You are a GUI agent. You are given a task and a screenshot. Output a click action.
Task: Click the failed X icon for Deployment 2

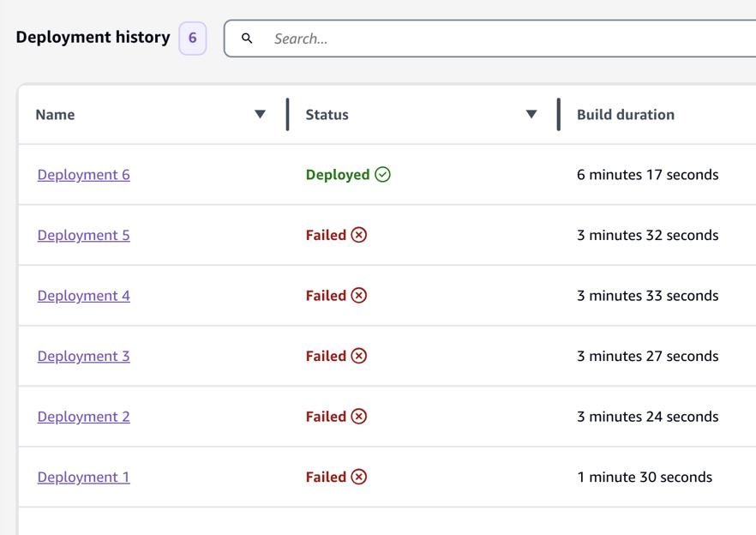point(358,416)
